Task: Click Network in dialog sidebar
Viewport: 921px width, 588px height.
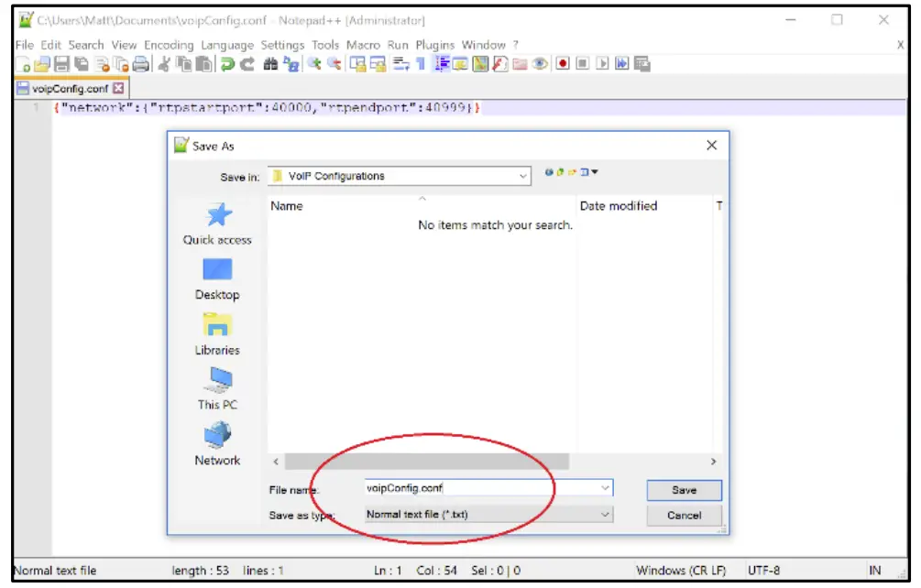Action: click(x=217, y=445)
